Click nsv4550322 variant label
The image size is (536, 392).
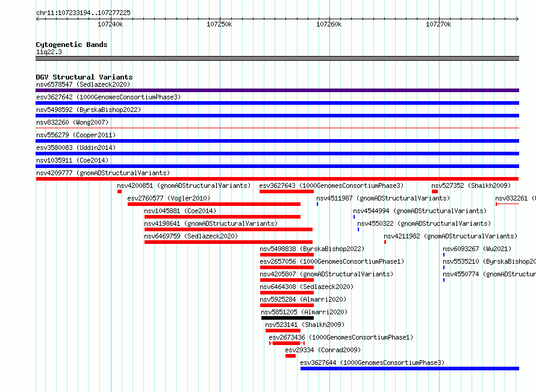[x=424, y=223]
